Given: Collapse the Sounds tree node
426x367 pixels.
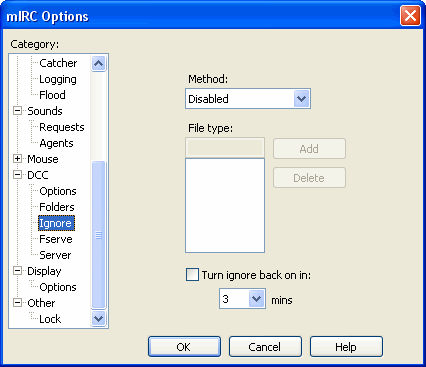Looking at the screenshot, I should (17, 111).
